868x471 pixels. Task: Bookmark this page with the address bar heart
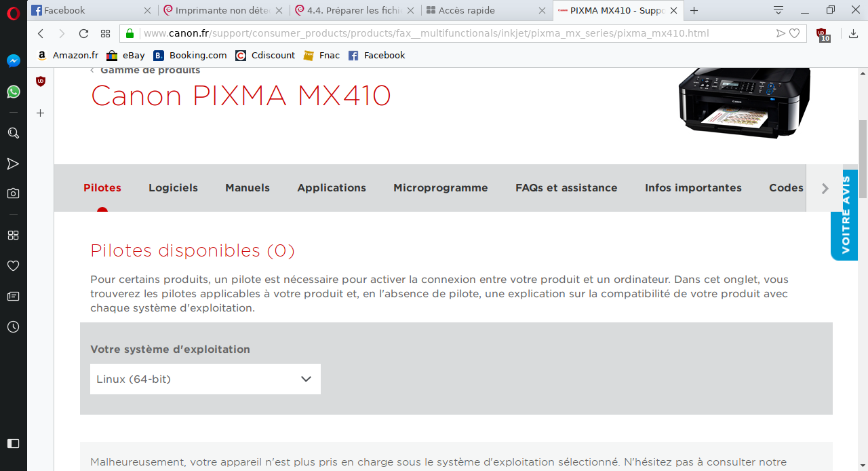point(795,34)
